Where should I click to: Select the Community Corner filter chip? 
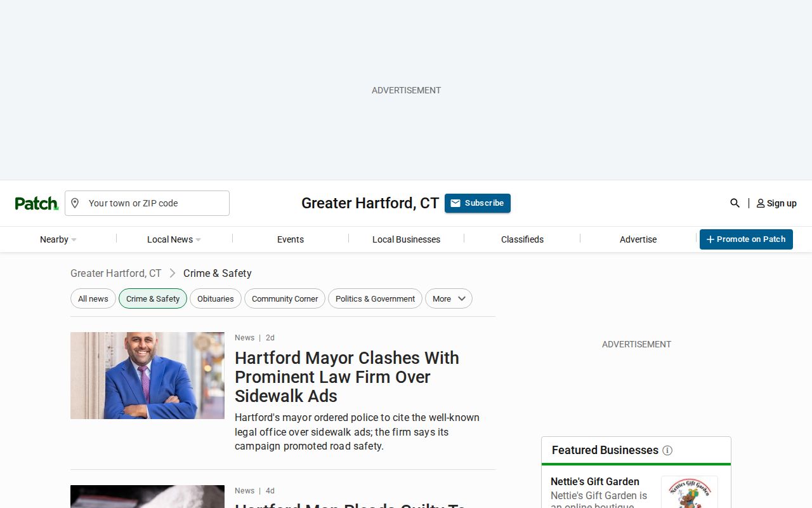coord(285,298)
